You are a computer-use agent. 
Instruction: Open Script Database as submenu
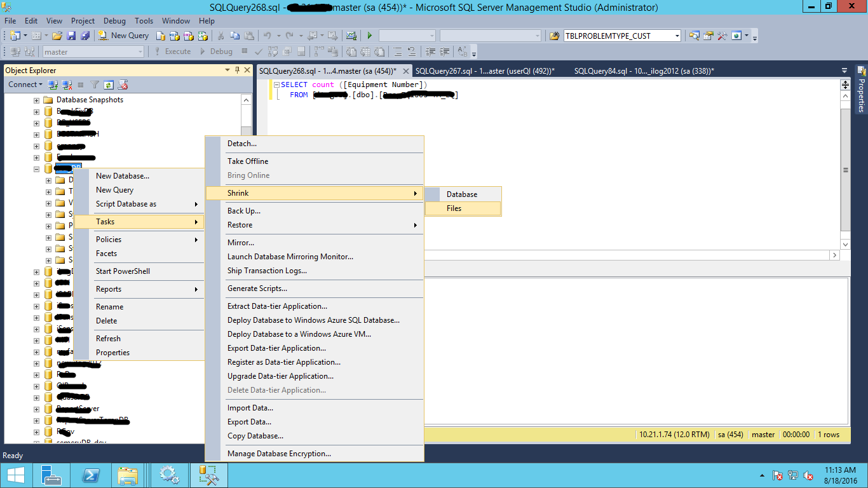point(139,204)
